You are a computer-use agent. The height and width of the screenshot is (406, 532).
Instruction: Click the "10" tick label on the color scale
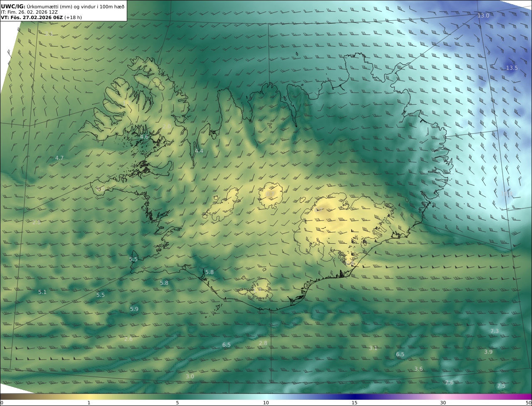coord(266,403)
